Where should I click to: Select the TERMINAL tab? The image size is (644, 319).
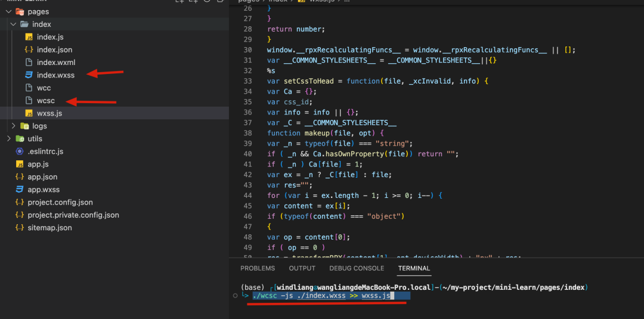click(414, 268)
